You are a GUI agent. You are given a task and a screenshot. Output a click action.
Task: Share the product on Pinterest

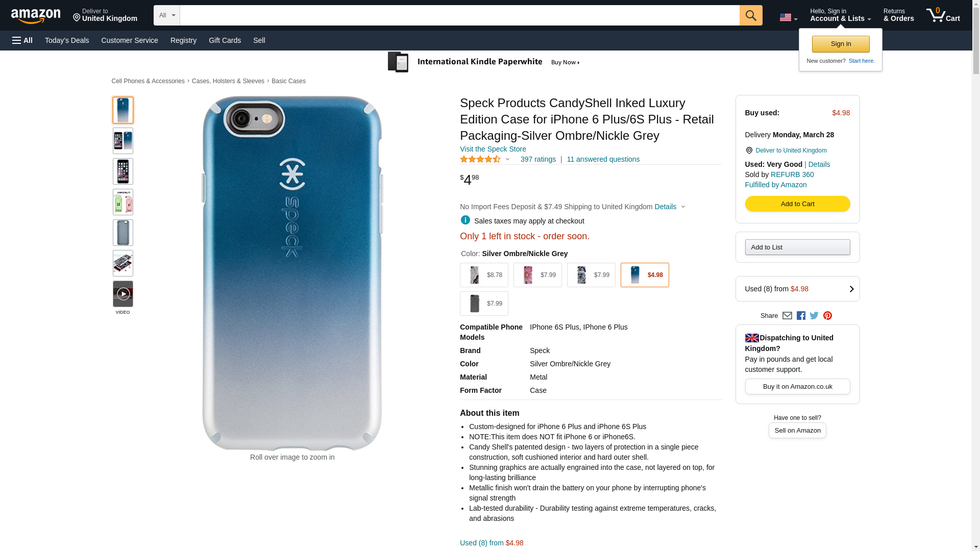point(827,316)
